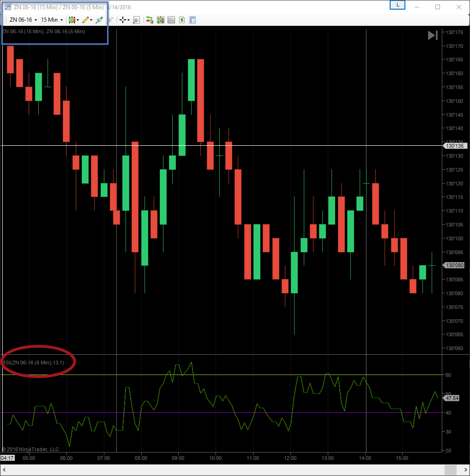The height and width of the screenshot is (476, 470).
Task: Click the RSI(ZN 06-16 (5 Min),13,1) label
Action: click(x=33, y=363)
